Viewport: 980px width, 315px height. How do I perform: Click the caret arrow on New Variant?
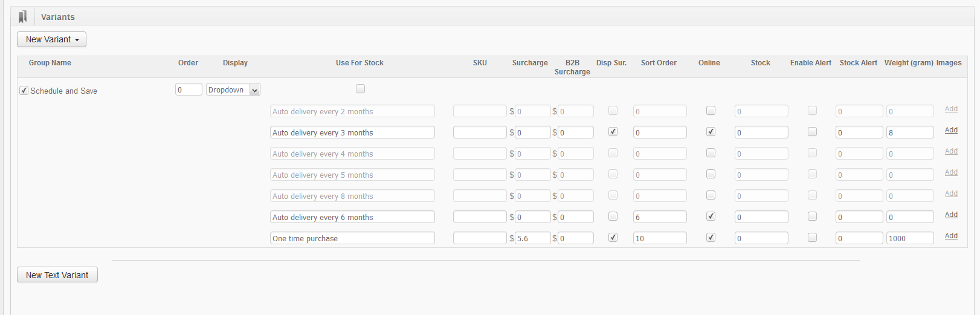tap(77, 40)
